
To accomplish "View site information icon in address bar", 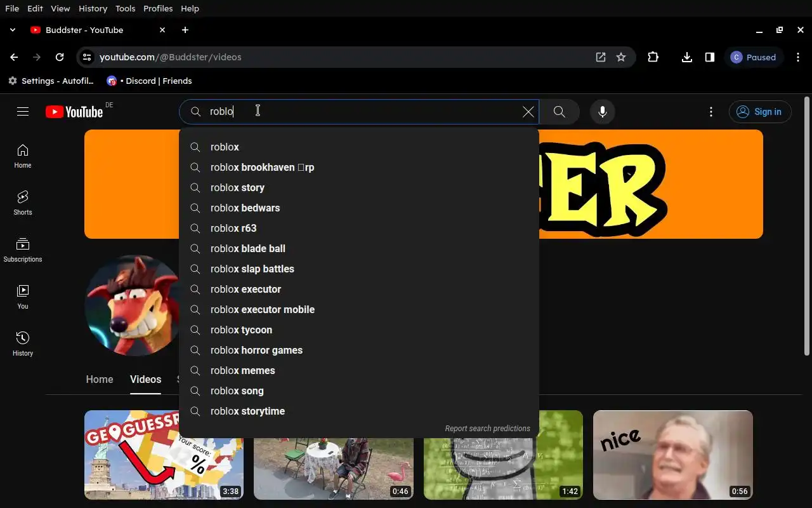I will pos(87,57).
